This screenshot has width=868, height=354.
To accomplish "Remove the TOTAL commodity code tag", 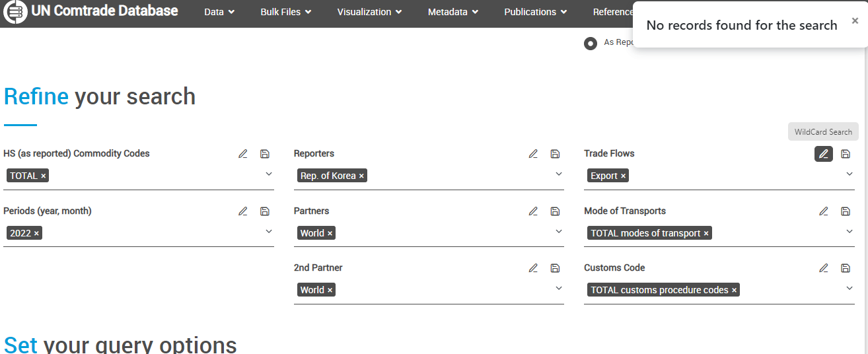I will pos(44,176).
